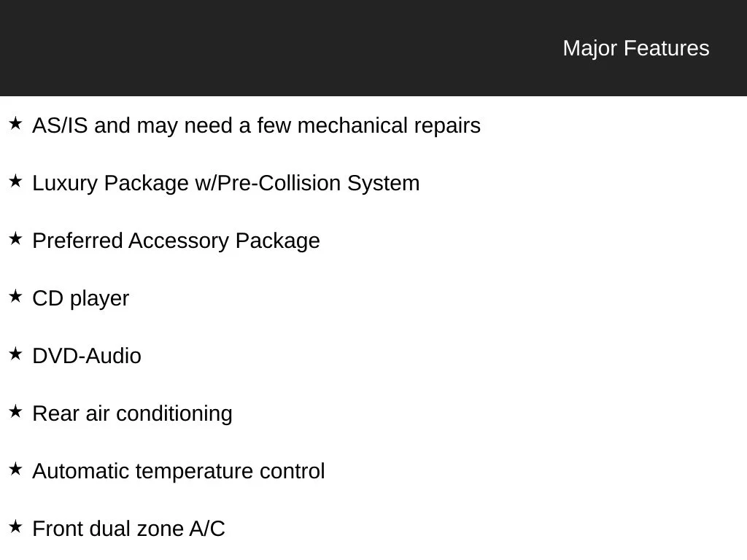Click the word Features in the header
The width and height of the screenshot is (747, 560).
tap(667, 48)
